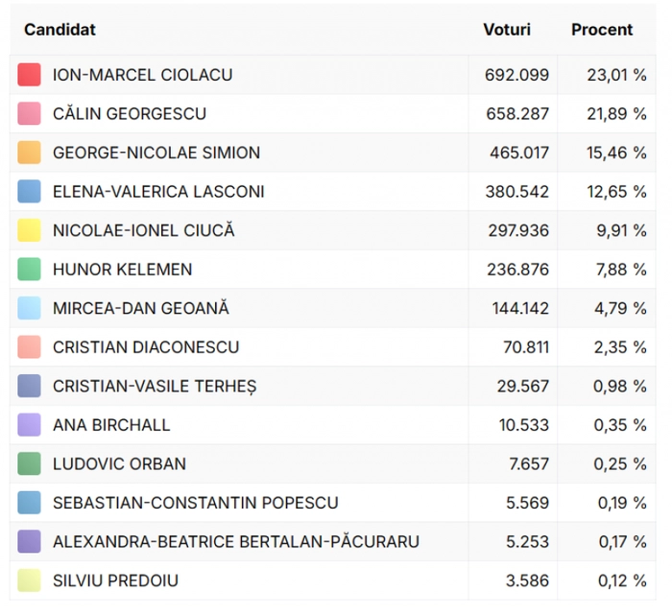Viewport: 672px width, 616px height.
Task: Click the Sebastian-Constantin Popescu candidate name
Action: click(x=196, y=503)
